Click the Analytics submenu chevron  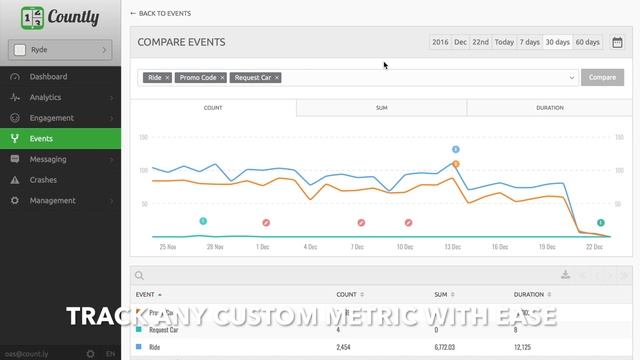click(x=111, y=98)
